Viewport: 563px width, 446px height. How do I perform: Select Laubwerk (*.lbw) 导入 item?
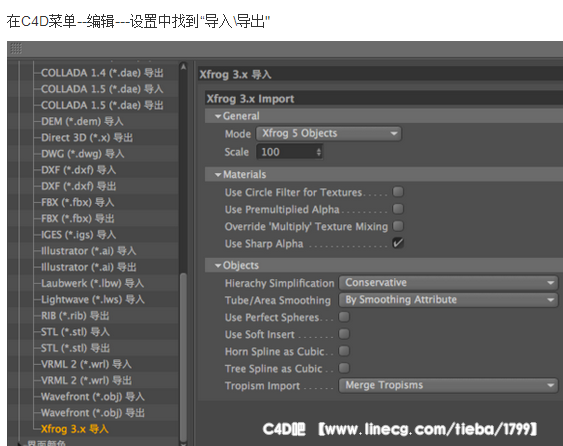(92, 283)
